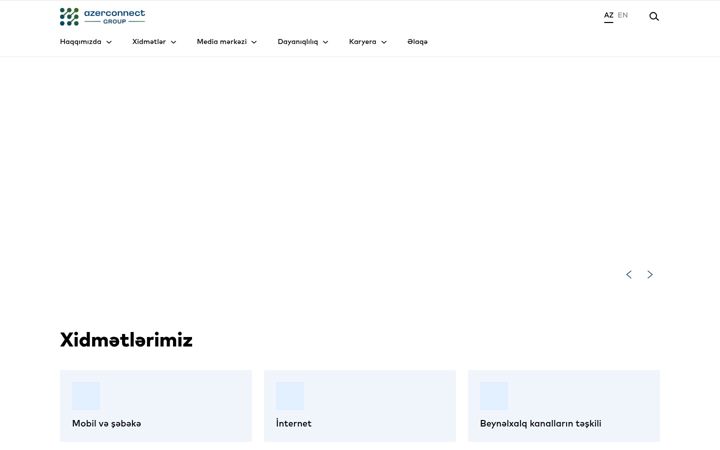Click the İnternet card icon placeholder
This screenshot has height=450, width=720.
pos(290,396)
